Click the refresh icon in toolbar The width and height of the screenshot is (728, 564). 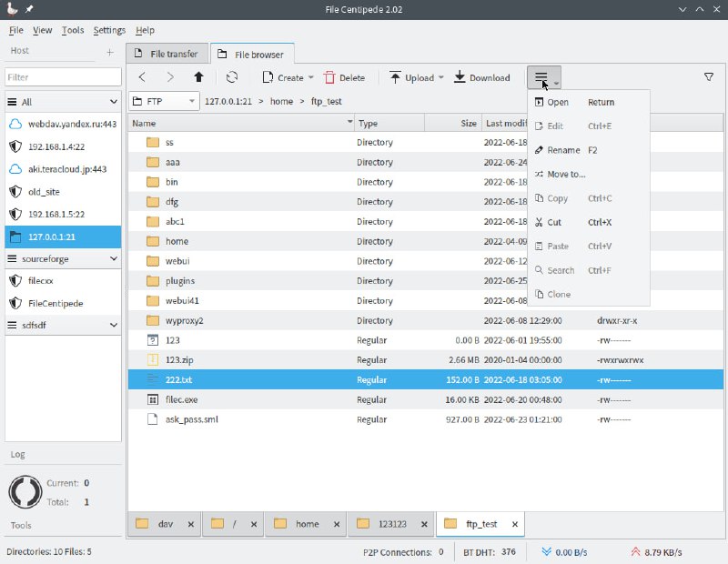click(232, 78)
